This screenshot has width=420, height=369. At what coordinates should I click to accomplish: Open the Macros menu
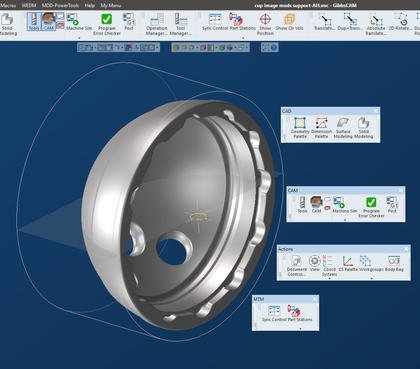coord(8,5)
